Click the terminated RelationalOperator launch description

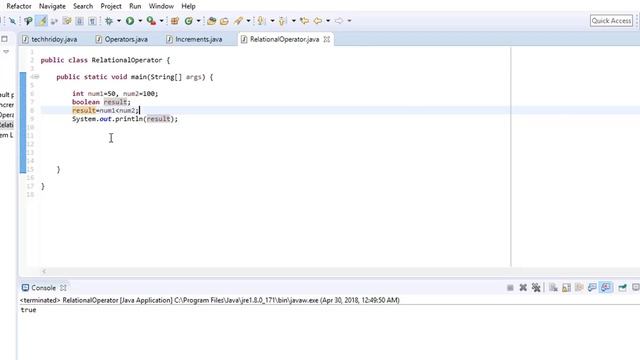pyautogui.click(x=210, y=300)
